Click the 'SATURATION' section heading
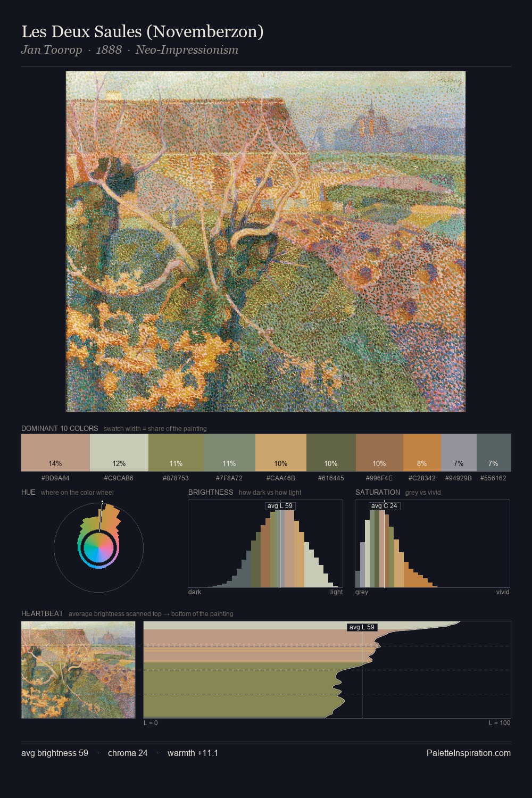 coord(378,492)
